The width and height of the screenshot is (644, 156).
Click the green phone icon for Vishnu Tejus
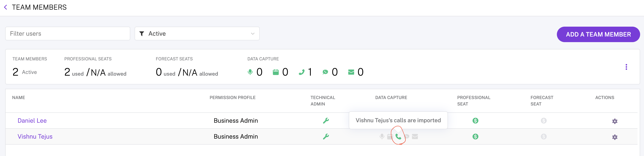398,137
